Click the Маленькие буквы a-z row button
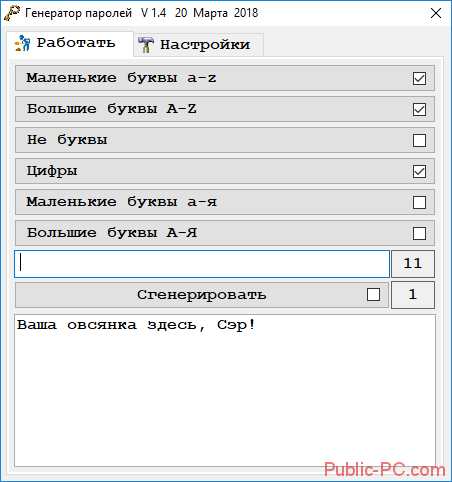The image size is (452, 482). (x=225, y=78)
